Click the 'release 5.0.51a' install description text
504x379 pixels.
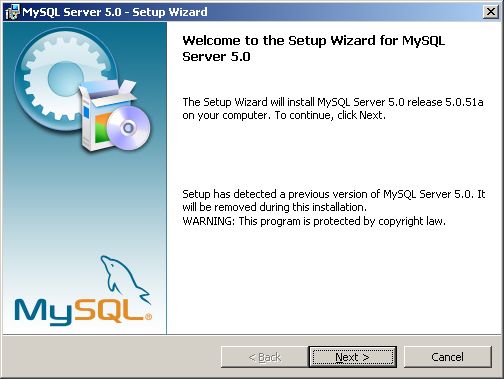(445, 102)
